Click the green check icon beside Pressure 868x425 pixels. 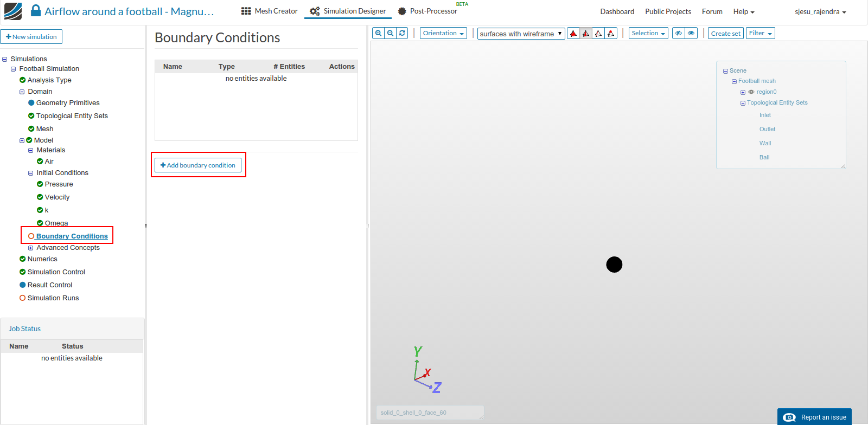coord(40,184)
